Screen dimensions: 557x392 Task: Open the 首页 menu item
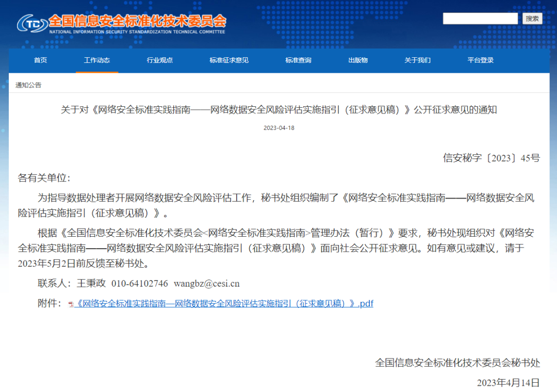click(x=41, y=60)
